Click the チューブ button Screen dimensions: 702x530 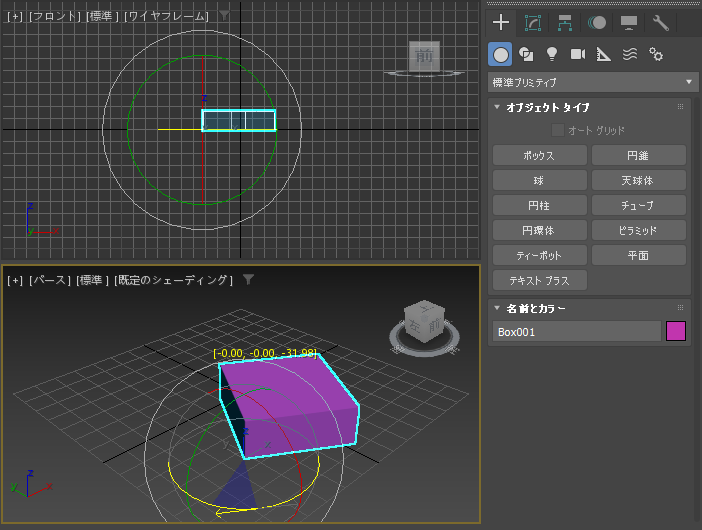tap(639, 205)
